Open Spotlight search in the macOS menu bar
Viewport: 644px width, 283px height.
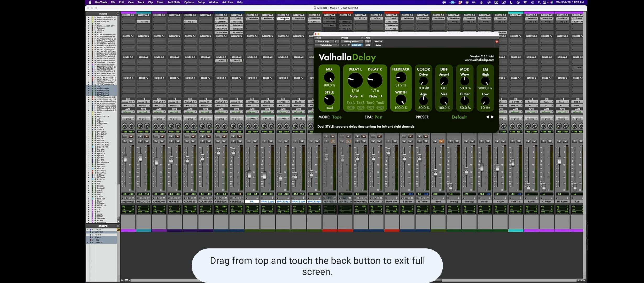click(539, 2)
